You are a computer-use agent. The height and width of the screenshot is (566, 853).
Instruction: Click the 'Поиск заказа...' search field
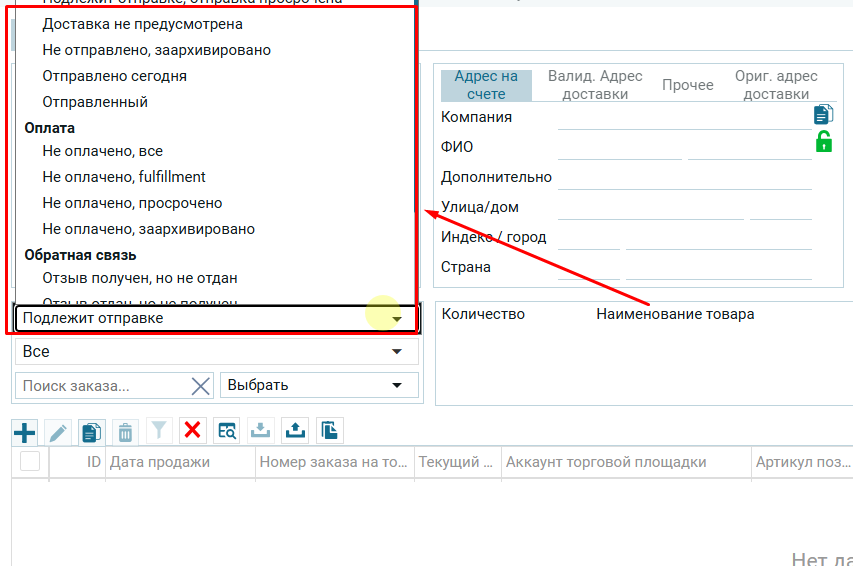point(100,386)
